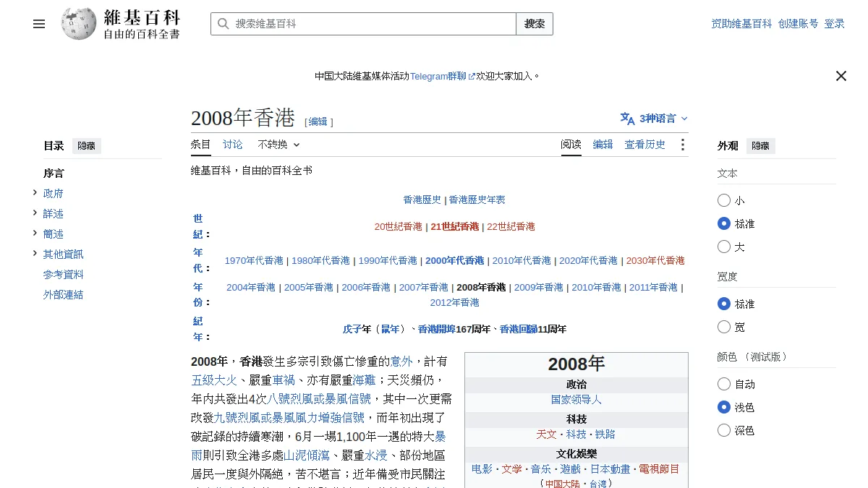Open the 20世紀香港 link
The height and width of the screenshot is (488, 868).
(x=399, y=227)
